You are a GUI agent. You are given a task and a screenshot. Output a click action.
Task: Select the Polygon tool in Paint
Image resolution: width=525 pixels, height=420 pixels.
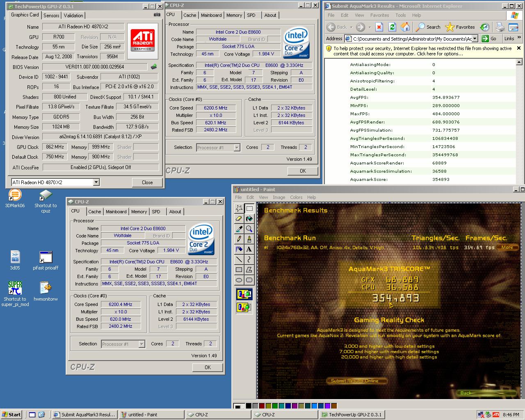click(x=249, y=269)
